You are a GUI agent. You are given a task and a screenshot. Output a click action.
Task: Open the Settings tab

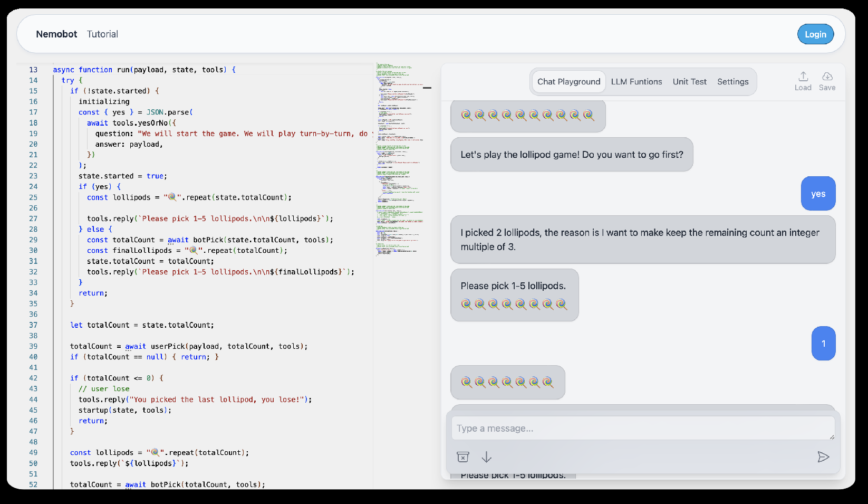732,82
